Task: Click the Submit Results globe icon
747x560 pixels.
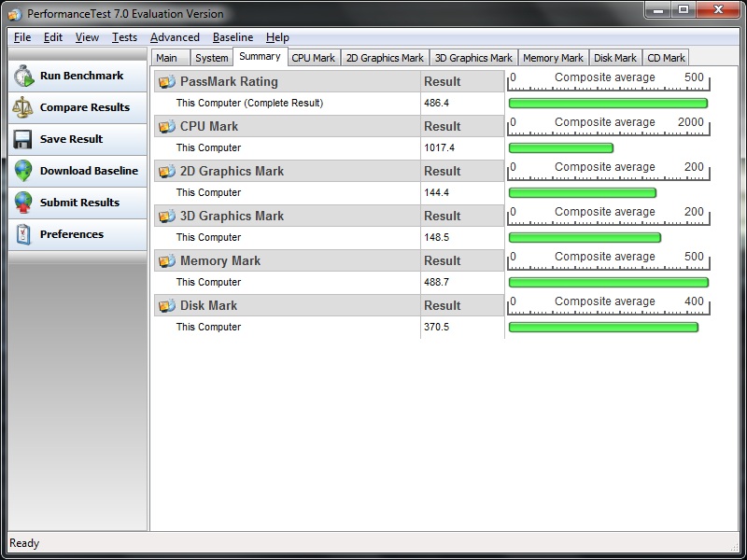Action: pyautogui.click(x=22, y=203)
